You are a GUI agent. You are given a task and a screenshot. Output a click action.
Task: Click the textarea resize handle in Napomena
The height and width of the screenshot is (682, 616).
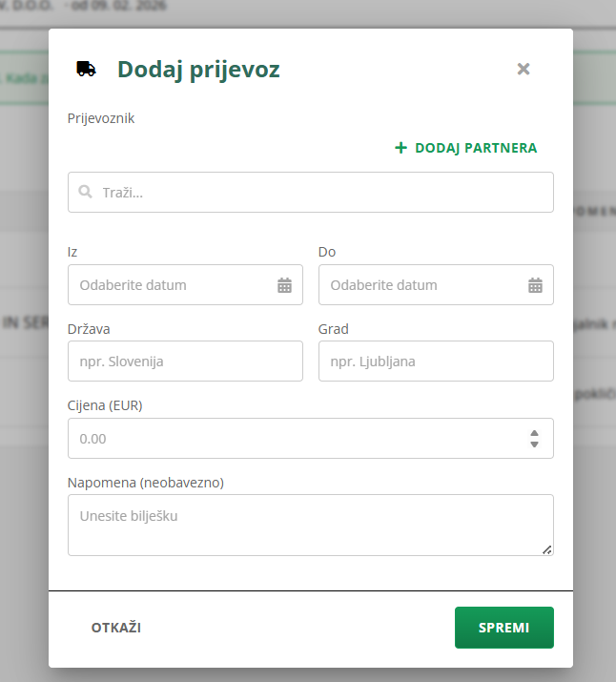pyautogui.click(x=547, y=549)
